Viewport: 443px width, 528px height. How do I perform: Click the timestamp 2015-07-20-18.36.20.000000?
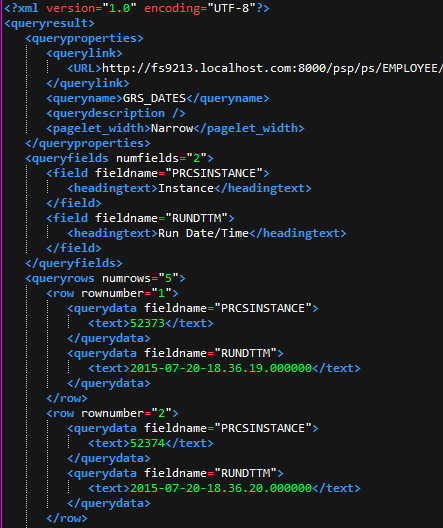pos(221,488)
